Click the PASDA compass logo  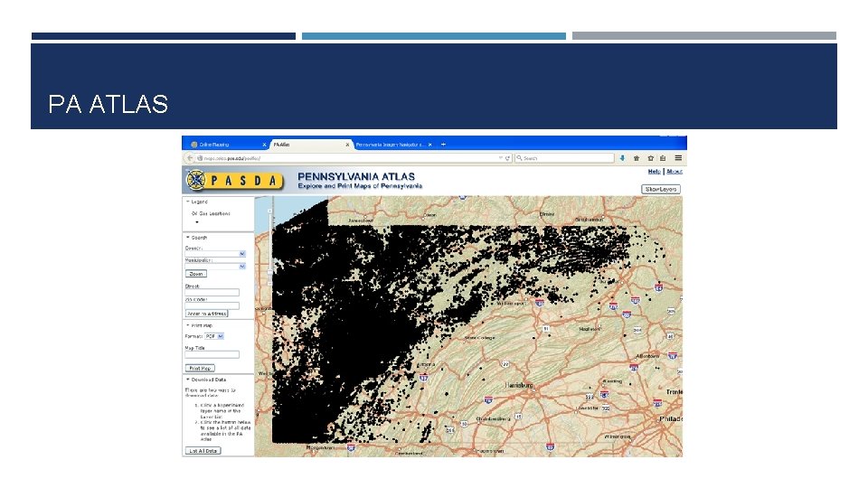(x=196, y=180)
